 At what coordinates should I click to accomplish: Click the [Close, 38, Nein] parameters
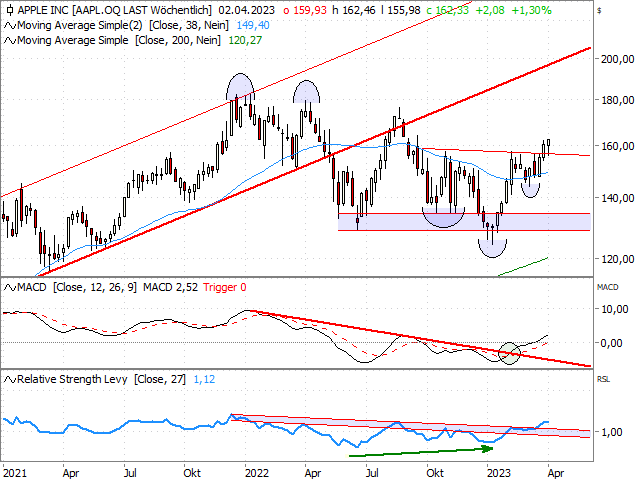[189, 26]
